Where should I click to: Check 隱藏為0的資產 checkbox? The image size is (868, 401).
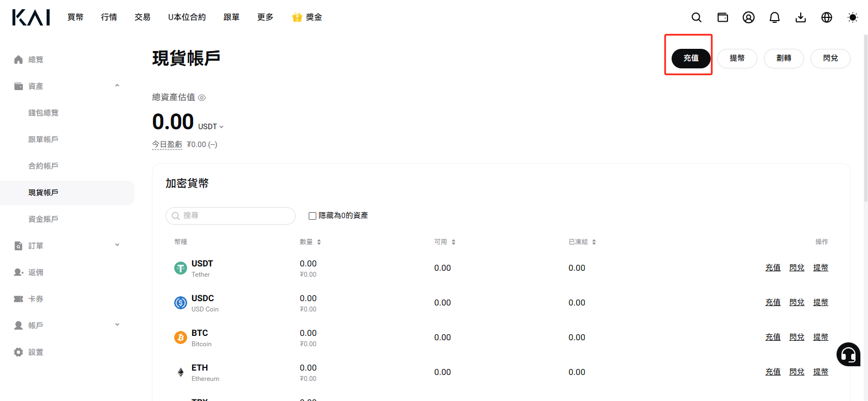[x=312, y=216]
